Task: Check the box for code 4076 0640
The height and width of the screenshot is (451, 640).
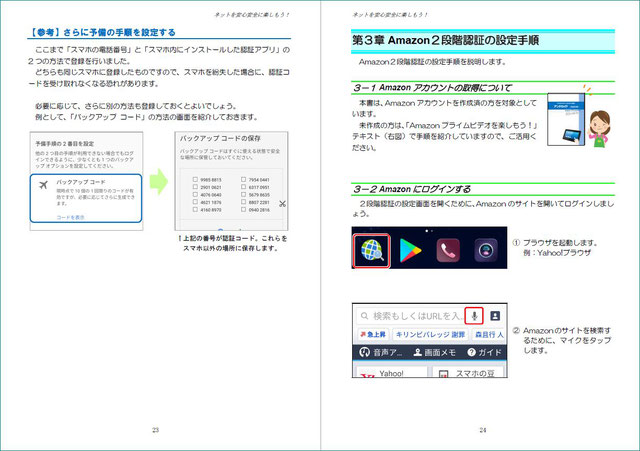Action: pos(195,194)
